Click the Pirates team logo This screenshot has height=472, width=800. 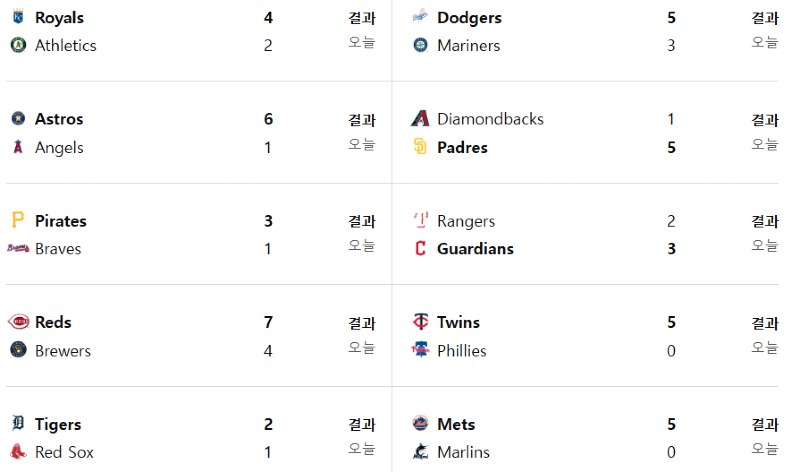pos(18,220)
